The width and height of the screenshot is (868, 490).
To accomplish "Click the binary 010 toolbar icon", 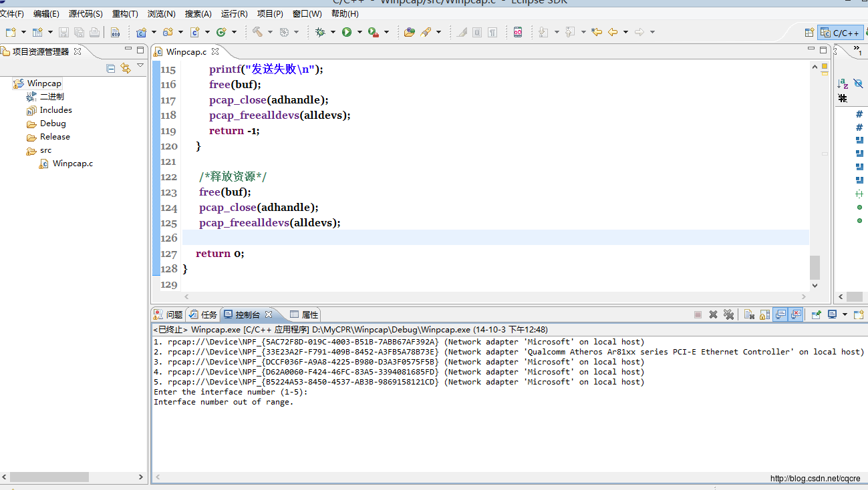I will pos(116,32).
